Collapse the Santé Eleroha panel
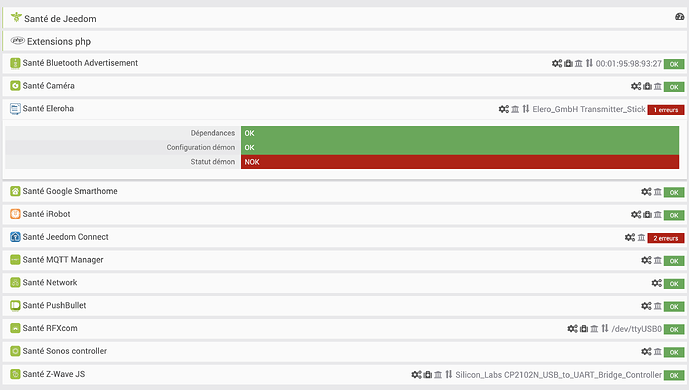The width and height of the screenshot is (689, 390). pyautogui.click(x=344, y=108)
